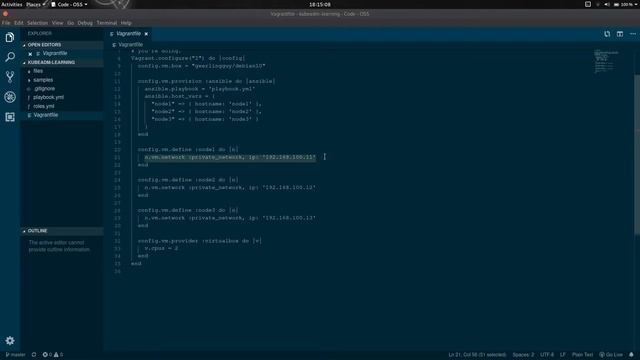Change file encoding UTF-8
Viewport: 640px width, 360px height.
tap(547, 355)
